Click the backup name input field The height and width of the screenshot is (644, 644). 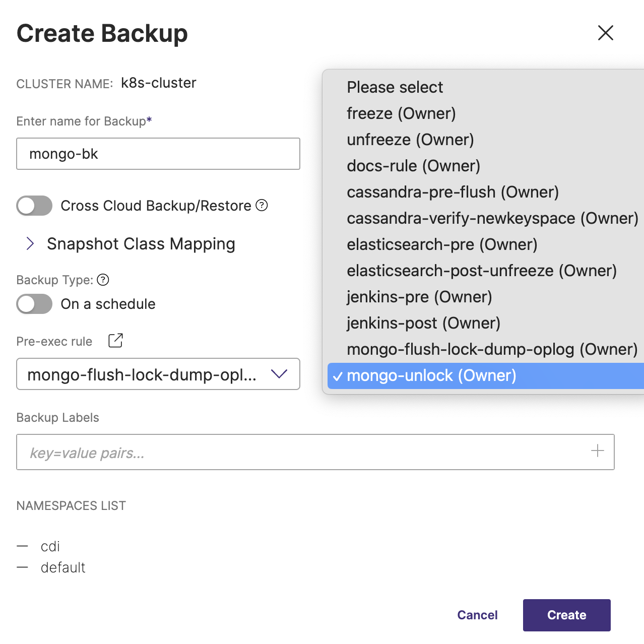[x=158, y=154]
